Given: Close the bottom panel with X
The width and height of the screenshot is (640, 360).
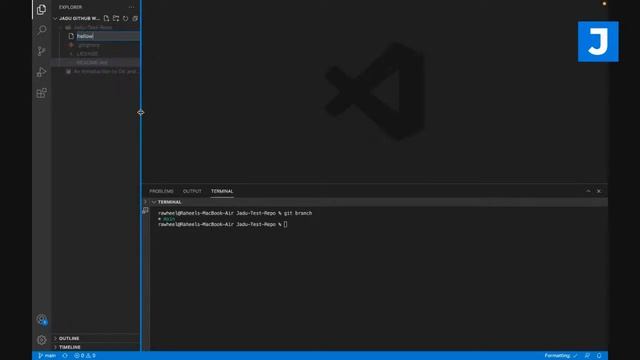Looking at the screenshot, I should (599, 191).
